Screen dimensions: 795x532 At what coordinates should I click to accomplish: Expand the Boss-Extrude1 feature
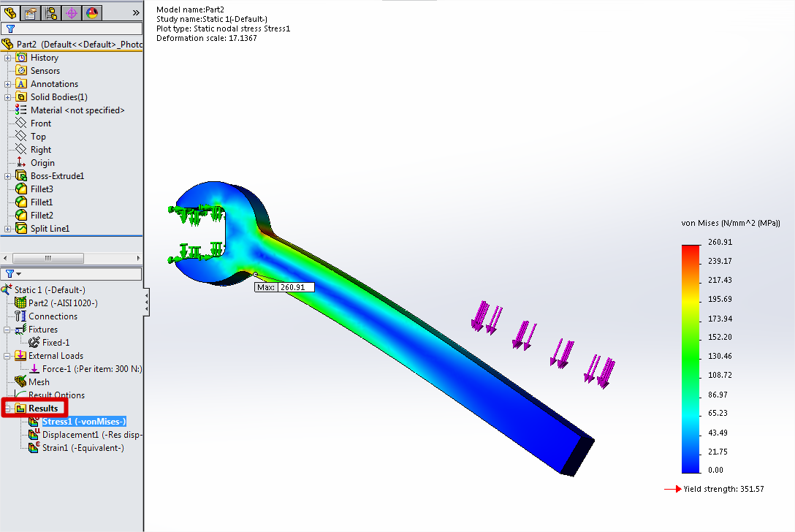point(8,176)
